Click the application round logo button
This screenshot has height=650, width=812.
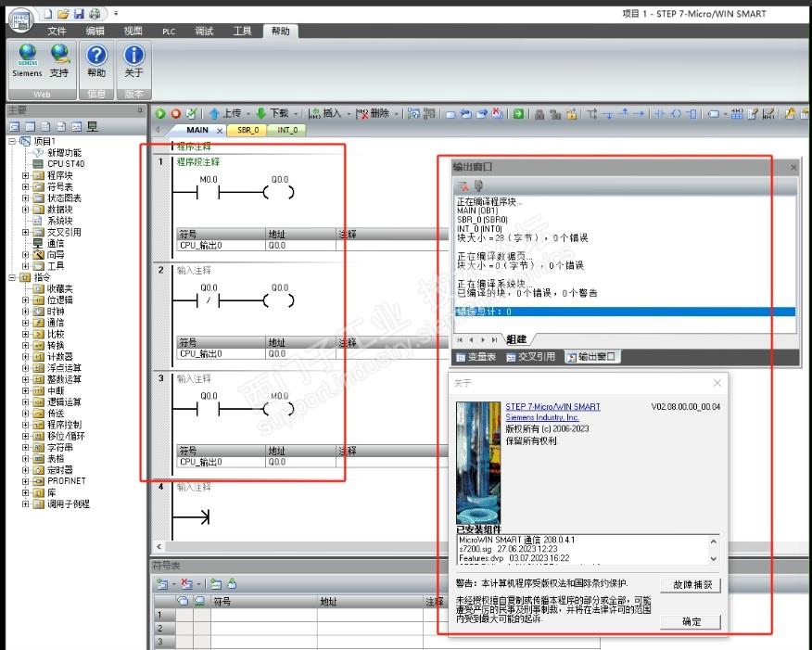click(x=20, y=19)
